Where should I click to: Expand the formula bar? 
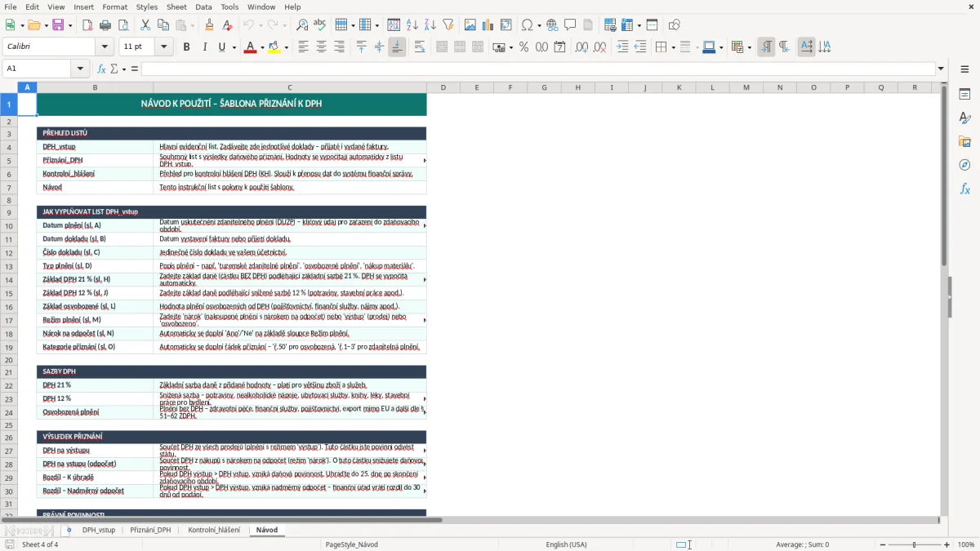coord(941,69)
